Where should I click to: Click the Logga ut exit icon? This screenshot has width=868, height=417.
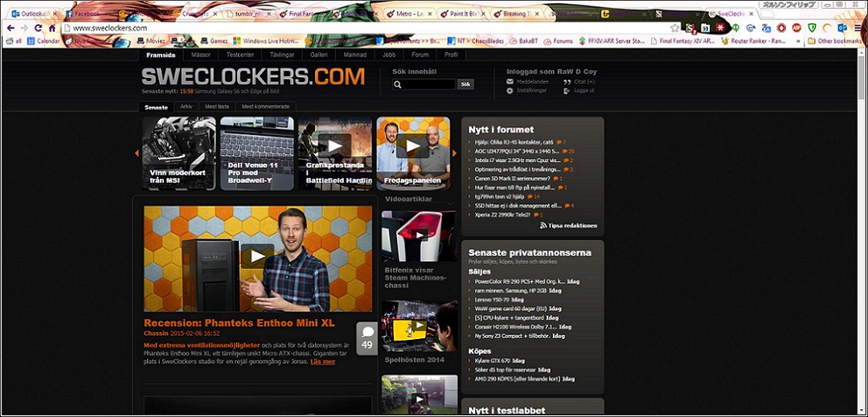(567, 90)
